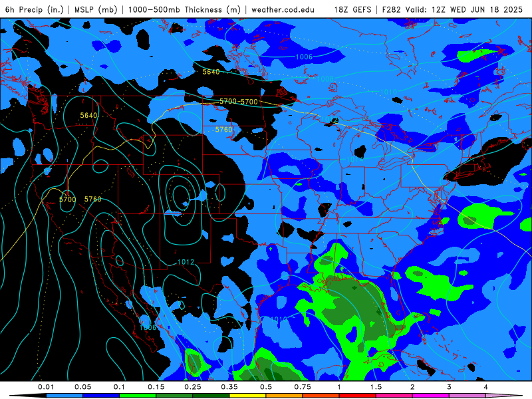
Task: Select the '0.25' legend value
Action: (193, 387)
